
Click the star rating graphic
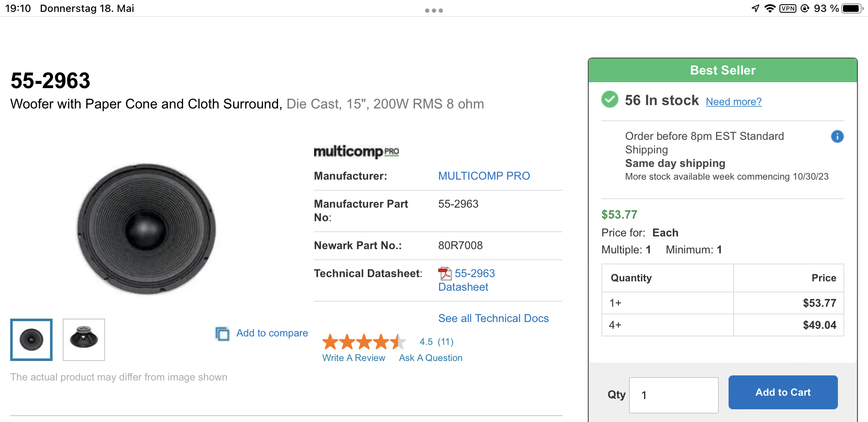[364, 341]
